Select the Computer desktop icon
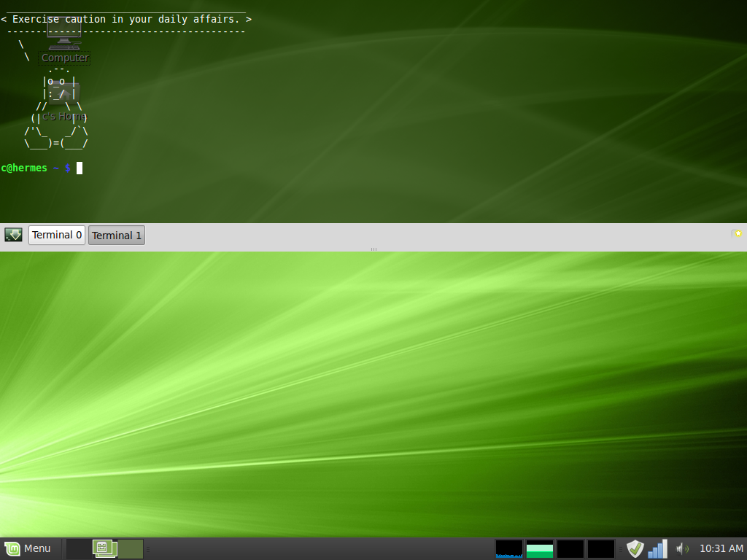This screenshot has width=747, height=560. [x=65, y=41]
